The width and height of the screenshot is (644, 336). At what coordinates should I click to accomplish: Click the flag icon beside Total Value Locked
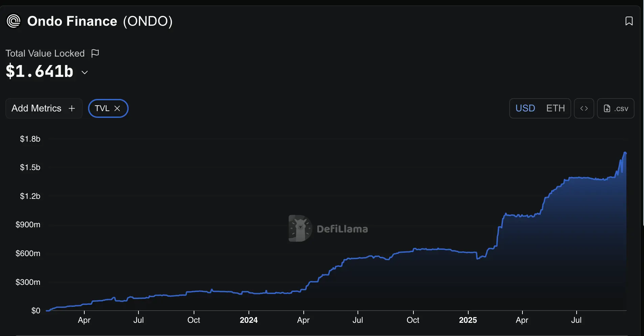95,54
